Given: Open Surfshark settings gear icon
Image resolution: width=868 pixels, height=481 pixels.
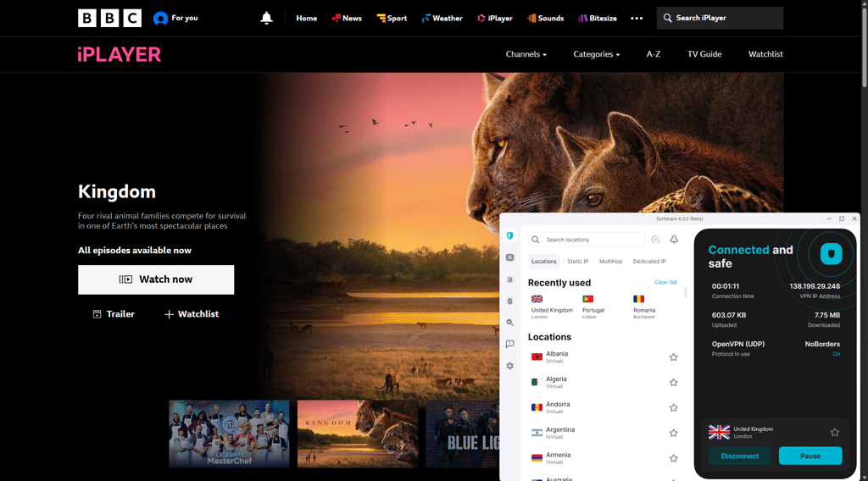Looking at the screenshot, I should [x=509, y=366].
